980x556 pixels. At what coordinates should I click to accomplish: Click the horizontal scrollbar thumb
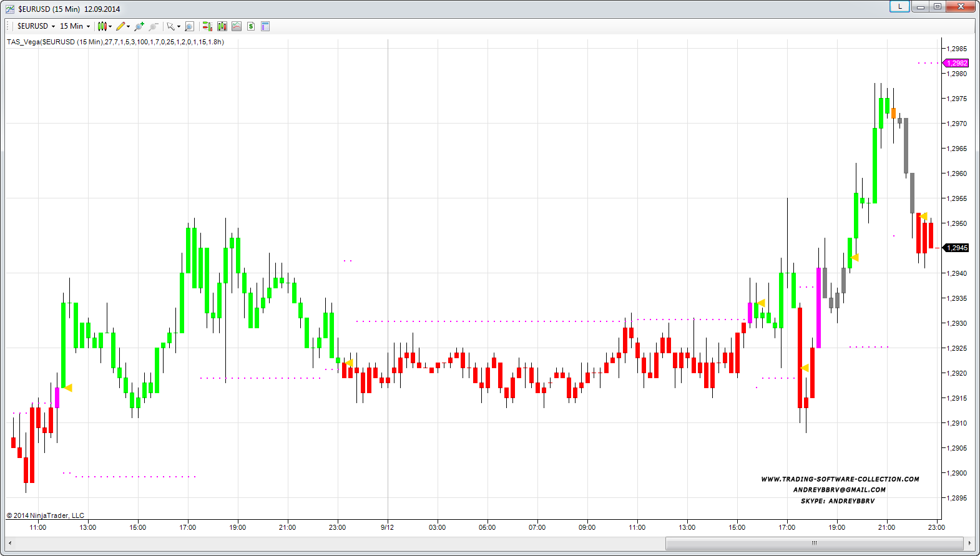[814, 543]
